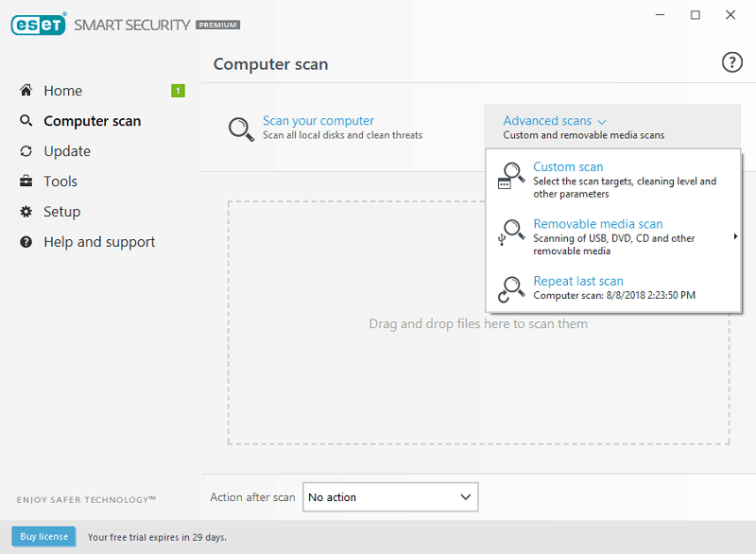
Task: Click the Removable media scan USB icon
Action: coord(511,233)
